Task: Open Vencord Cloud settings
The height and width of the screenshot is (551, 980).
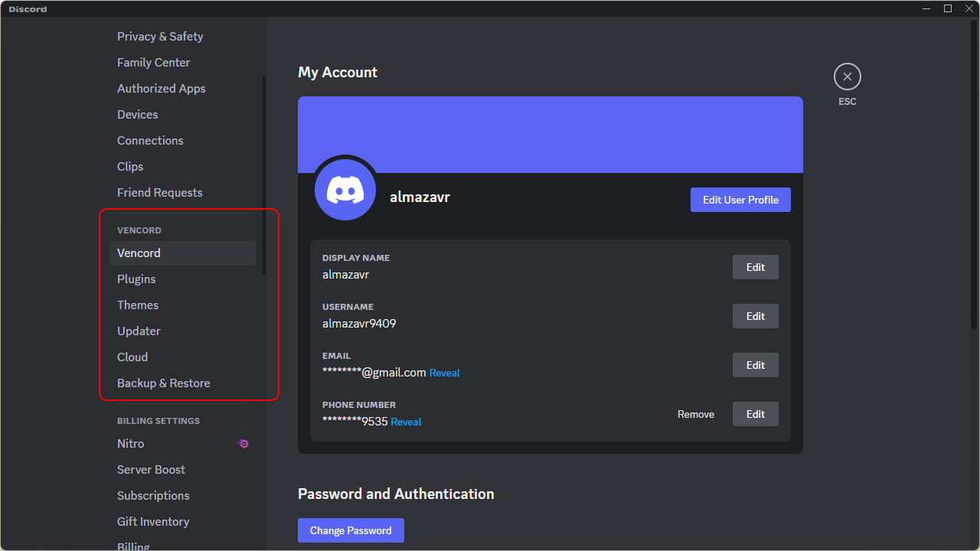Action: coord(182,357)
